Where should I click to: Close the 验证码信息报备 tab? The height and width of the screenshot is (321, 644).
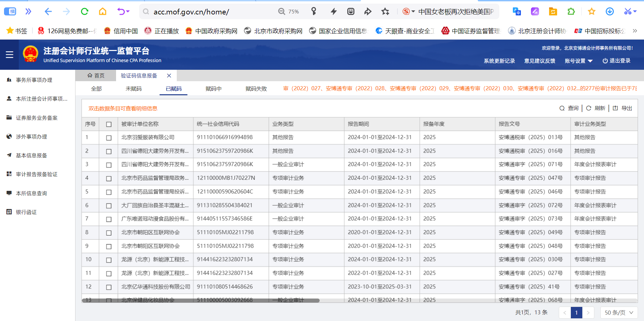click(169, 76)
